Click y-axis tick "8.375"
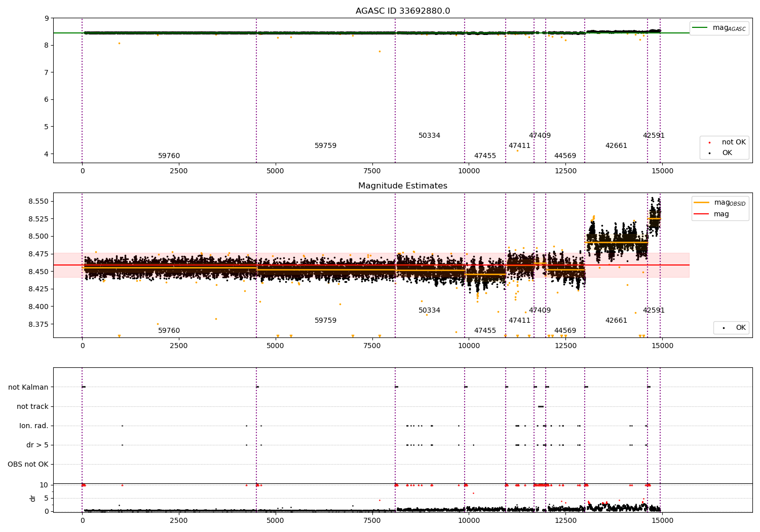Image resolution: width=760 pixels, height=532 pixels. [x=39, y=324]
